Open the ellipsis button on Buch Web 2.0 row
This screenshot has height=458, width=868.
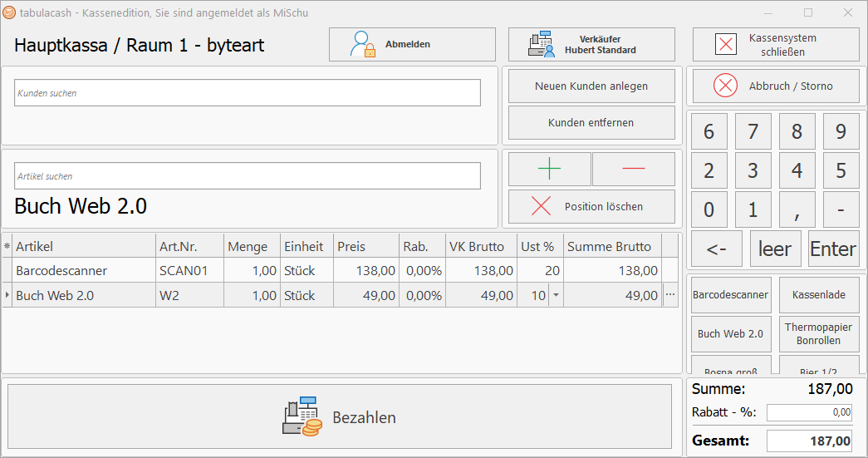pos(670,295)
